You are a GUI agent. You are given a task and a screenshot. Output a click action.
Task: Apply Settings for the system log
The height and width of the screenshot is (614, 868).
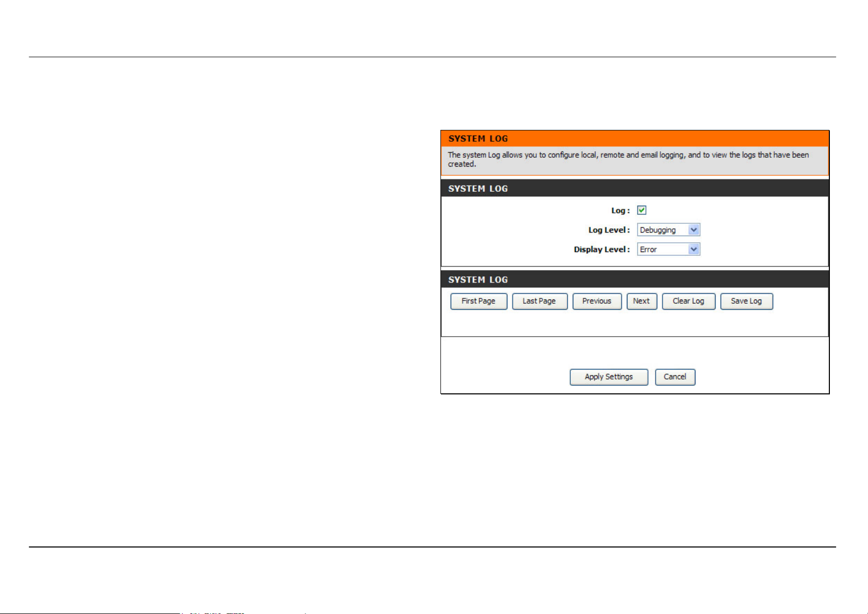click(x=608, y=377)
